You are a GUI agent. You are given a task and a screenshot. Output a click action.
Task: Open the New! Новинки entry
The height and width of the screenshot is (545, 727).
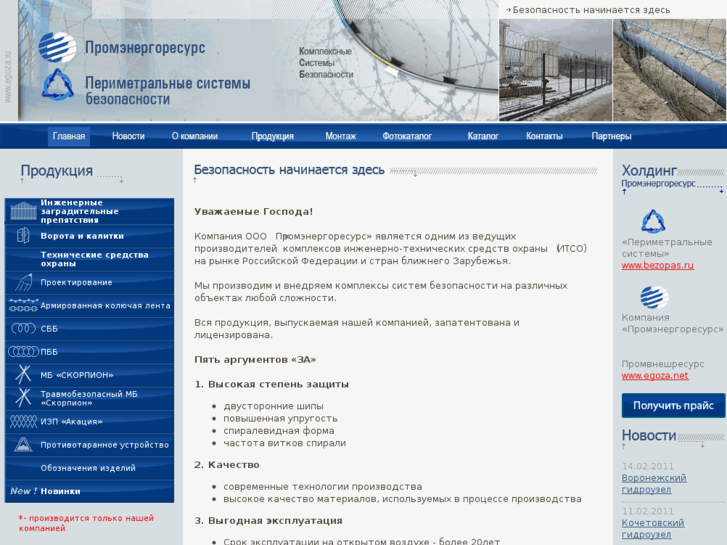[45, 491]
